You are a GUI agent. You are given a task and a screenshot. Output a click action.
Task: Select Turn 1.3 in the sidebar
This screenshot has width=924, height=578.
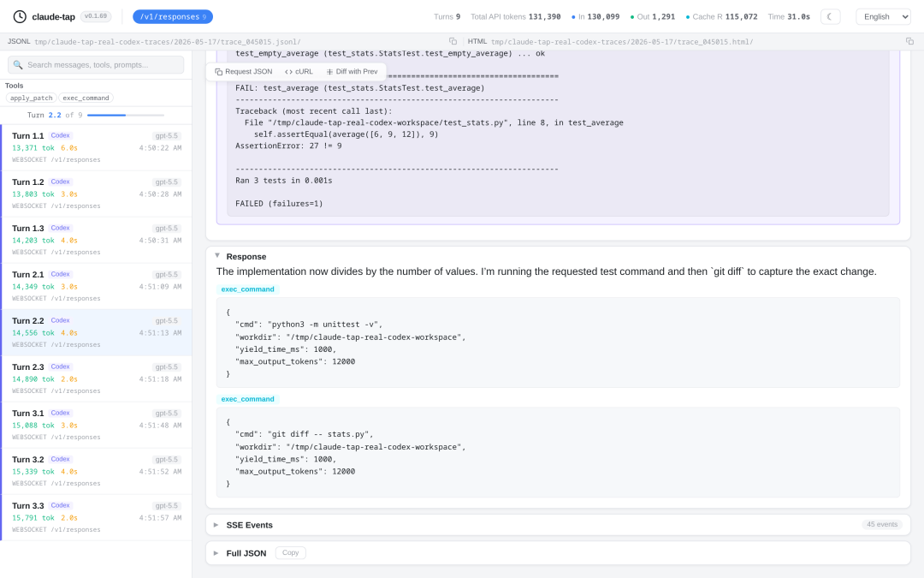click(97, 240)
